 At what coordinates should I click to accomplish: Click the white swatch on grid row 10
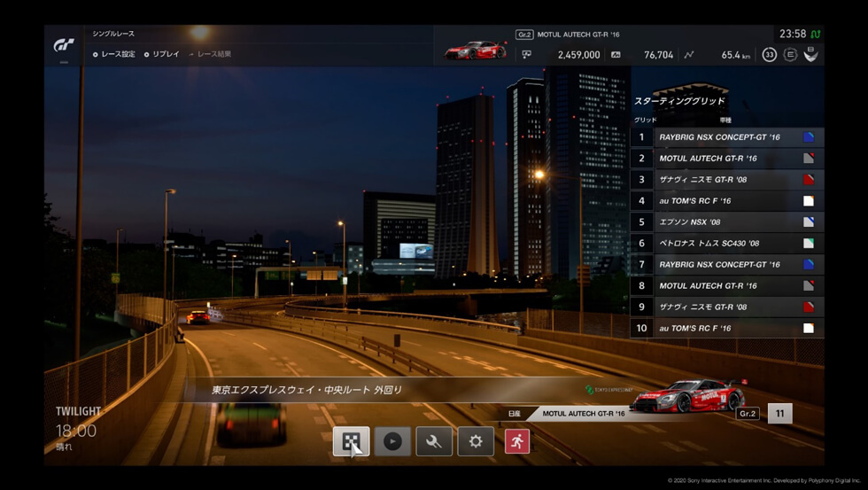[809, 329]
